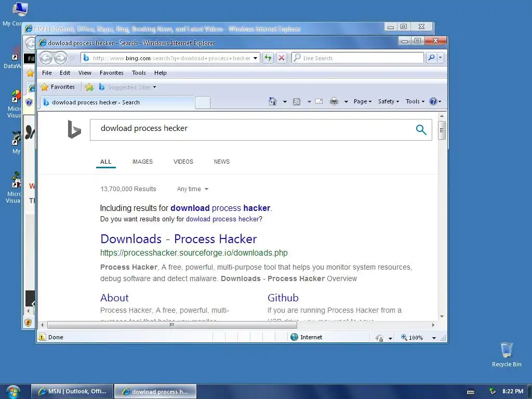This screenshot has height=399, width=532.
Task: Click the Bing logo on results page
Action: pyautogui.click(x=74, y=129)
